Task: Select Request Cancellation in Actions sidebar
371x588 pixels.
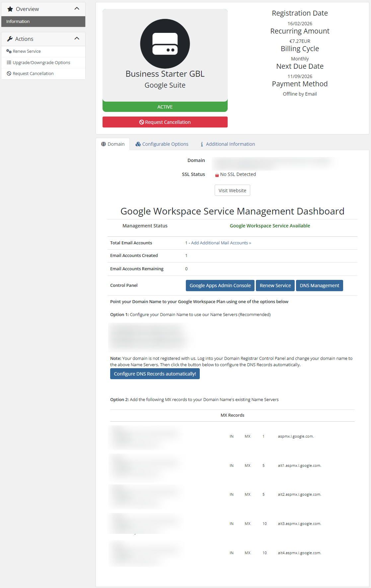Action: click(x=43, y=73)
